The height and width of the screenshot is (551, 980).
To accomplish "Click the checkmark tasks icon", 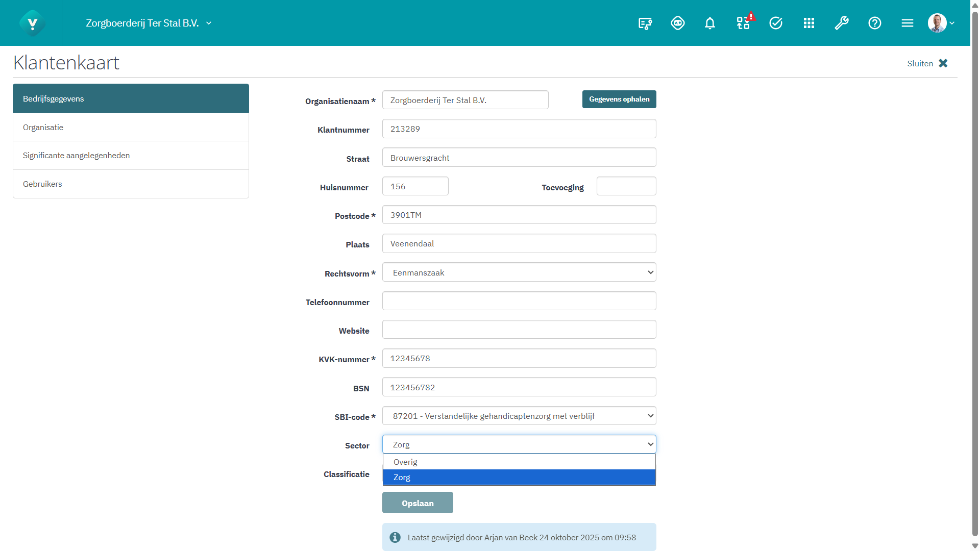I will pos(775,23).
